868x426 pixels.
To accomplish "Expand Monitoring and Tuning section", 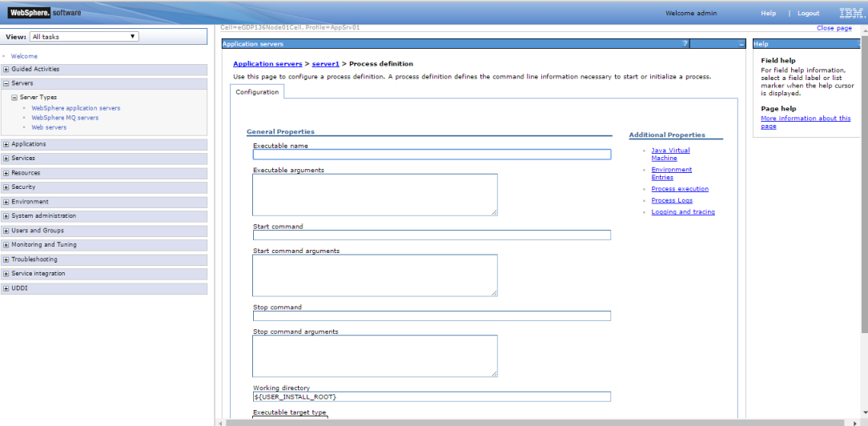I will coord(6,245).
